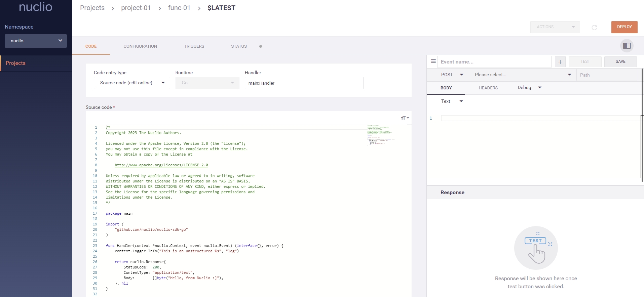Screen dimensions: 644x297
Task: Switch to the TRIGGERS tab
Action: (x=194, y=46)
